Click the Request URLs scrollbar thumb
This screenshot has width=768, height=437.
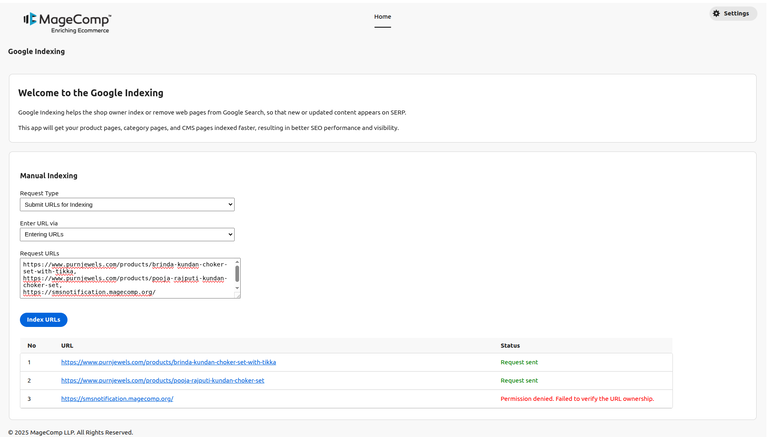click(x=237, y=273)
